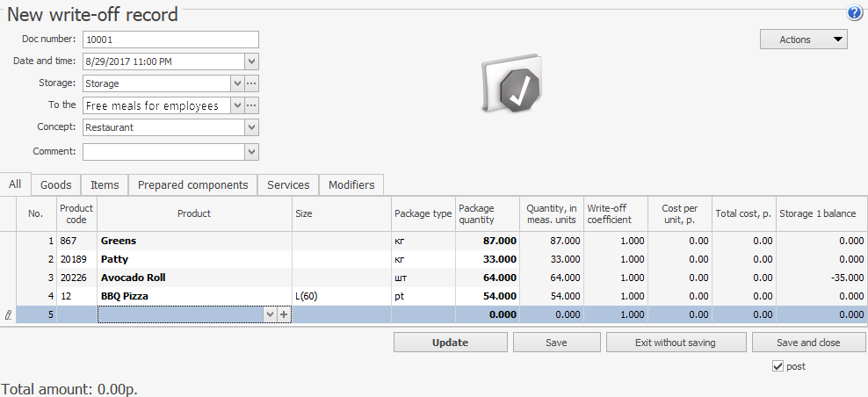This screenshot has height=397, width=868.
Task: Click the posted document status icon
Action: click(512, 86)
